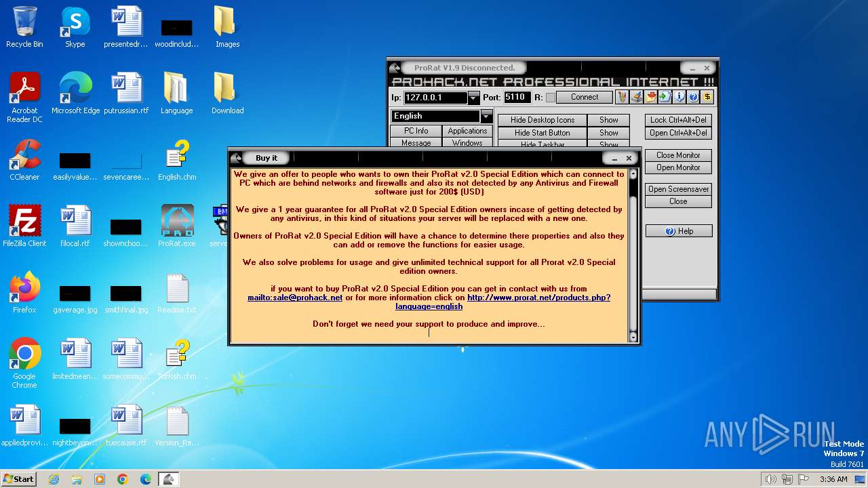Open the PC Info section

[x=416, y=131]
